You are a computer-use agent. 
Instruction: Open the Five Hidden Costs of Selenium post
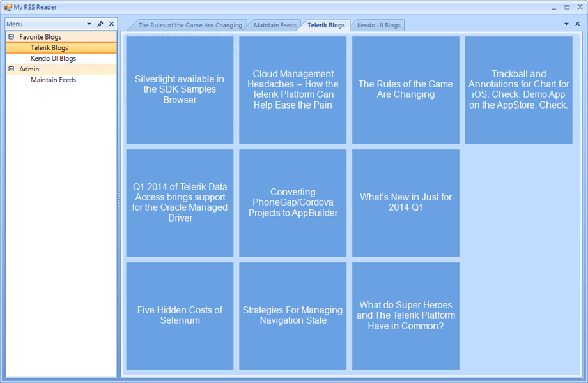pos(180,315)
